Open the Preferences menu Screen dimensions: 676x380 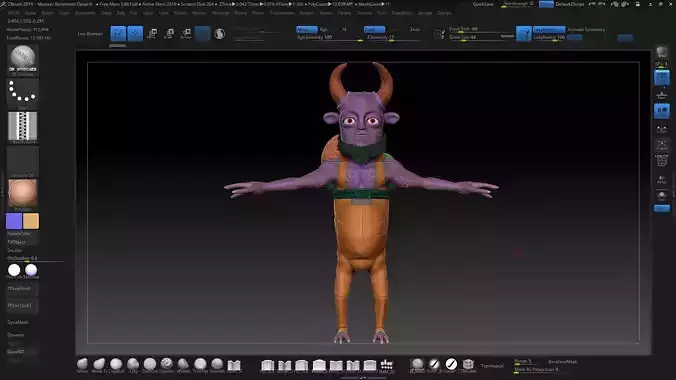point(282,13)
